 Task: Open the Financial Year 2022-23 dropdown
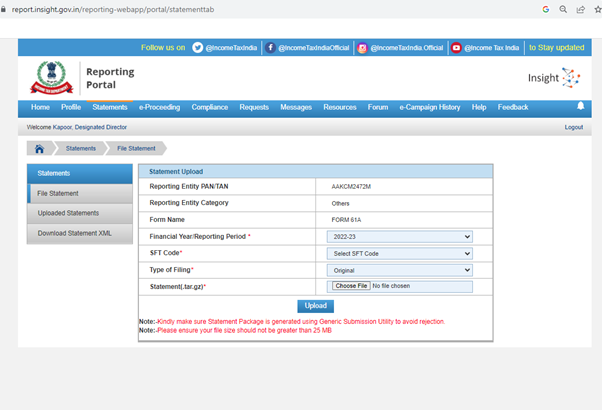pyautogui.click(x=399, y=236)
